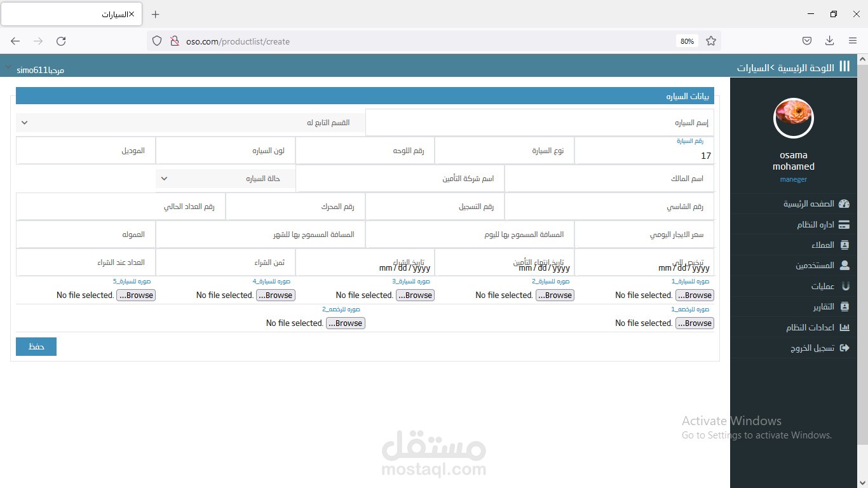Click the الموديل input field
The height and width of the screenshot is (488, 868).
86,151
